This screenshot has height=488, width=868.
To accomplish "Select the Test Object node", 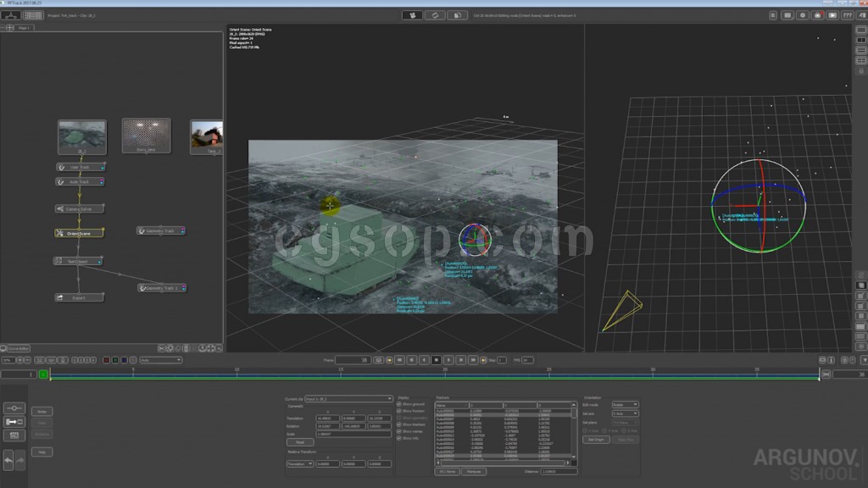I will pos(78,261).
